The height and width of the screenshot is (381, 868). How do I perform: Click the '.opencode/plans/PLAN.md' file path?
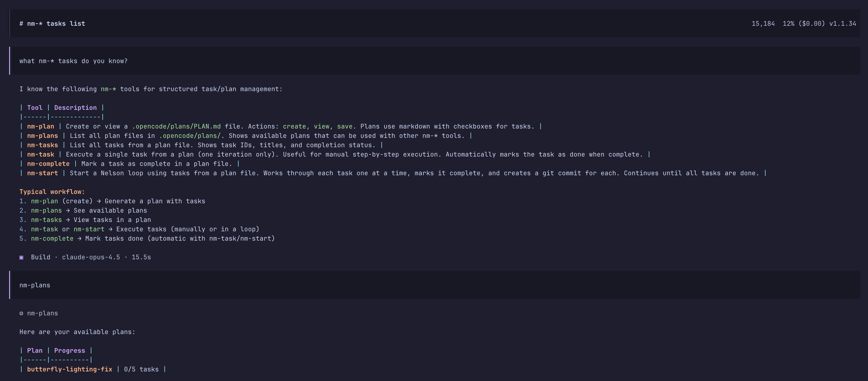[x=176, y=126]
